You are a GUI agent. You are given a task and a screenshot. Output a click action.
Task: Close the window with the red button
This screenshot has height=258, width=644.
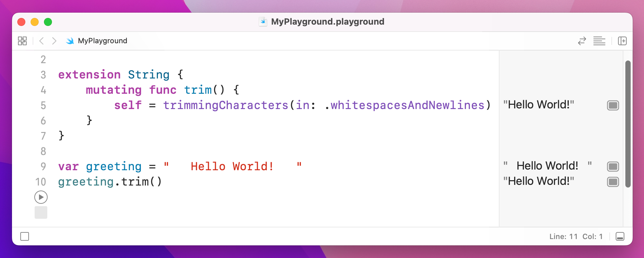coord(21,22)
